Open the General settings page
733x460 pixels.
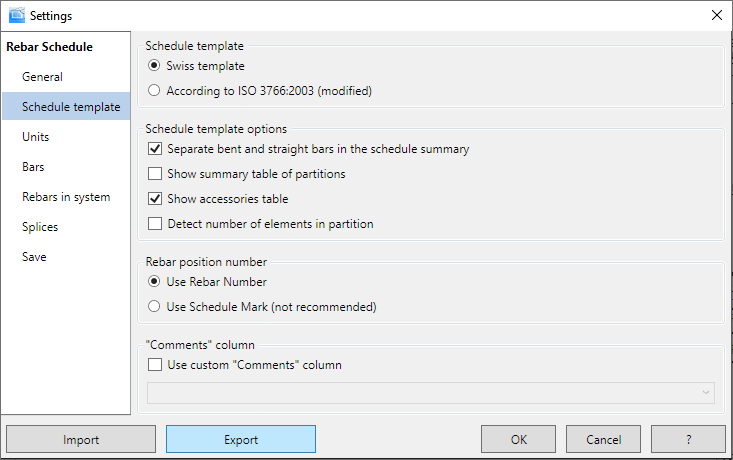click(42, 77)
